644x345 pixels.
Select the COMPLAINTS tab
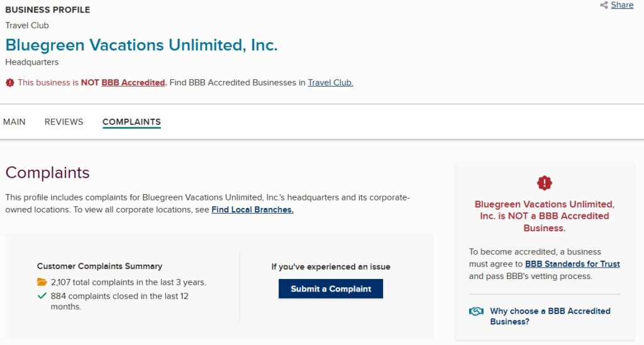click(x=131, y=122)
